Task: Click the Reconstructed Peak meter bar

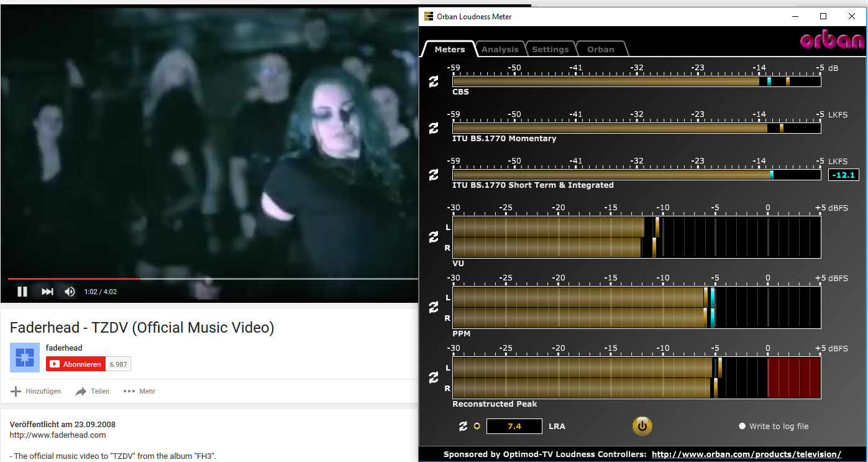Action: [637, 377]
